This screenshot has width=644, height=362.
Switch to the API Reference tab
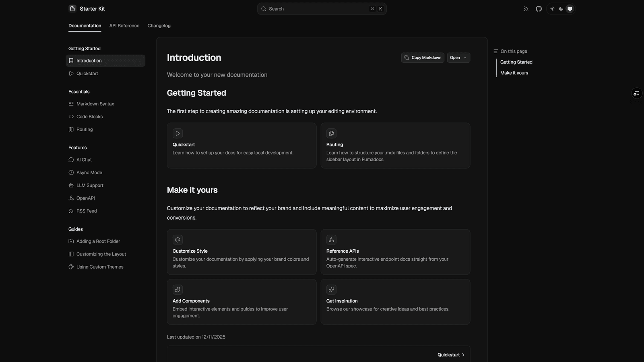[124, 26]
